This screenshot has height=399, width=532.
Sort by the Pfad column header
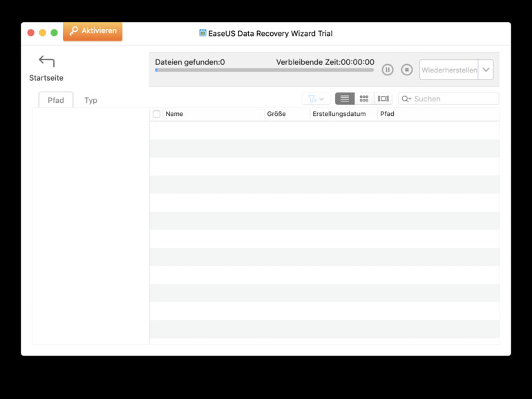438,114
